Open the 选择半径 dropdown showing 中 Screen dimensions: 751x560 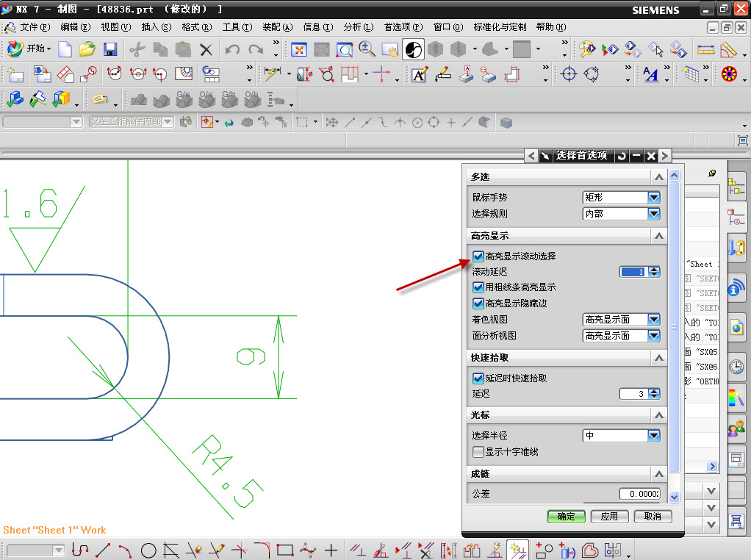(622, 436)
